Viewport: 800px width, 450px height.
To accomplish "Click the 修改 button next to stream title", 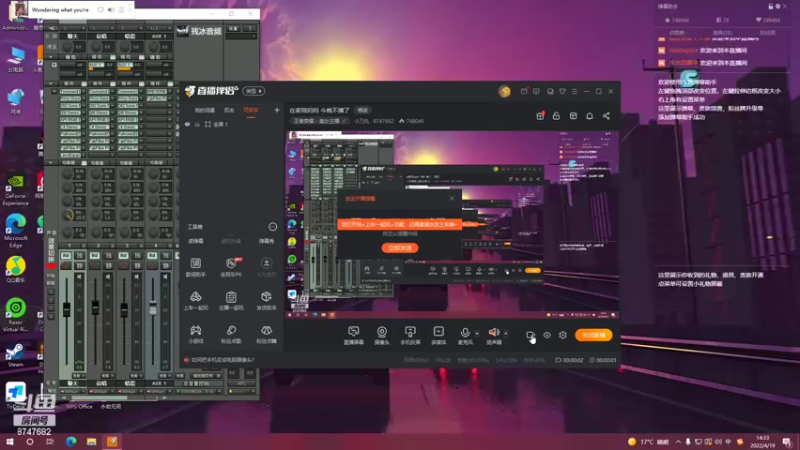I will pos(363,110).
